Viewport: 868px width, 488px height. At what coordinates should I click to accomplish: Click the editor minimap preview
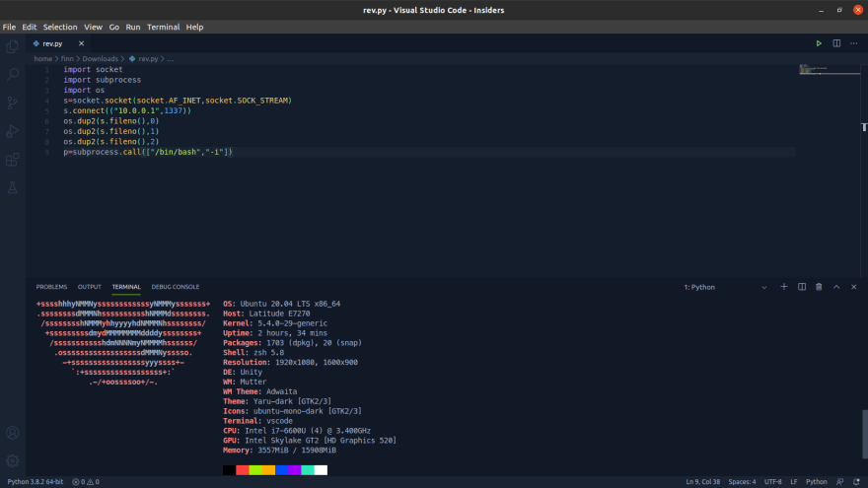[x=830, y=69]
